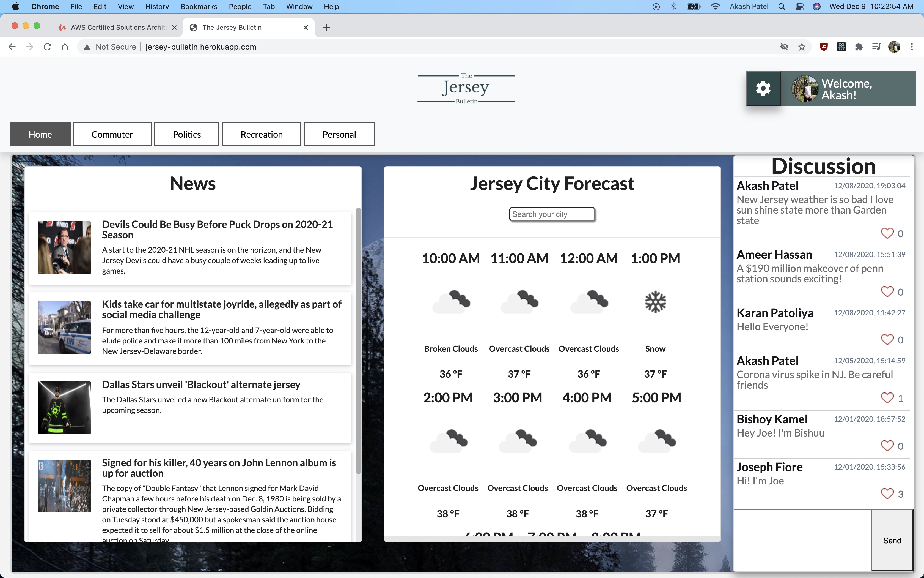Open a new browser tab
Viewport: 924px width, 578px height.
(326, 28)
